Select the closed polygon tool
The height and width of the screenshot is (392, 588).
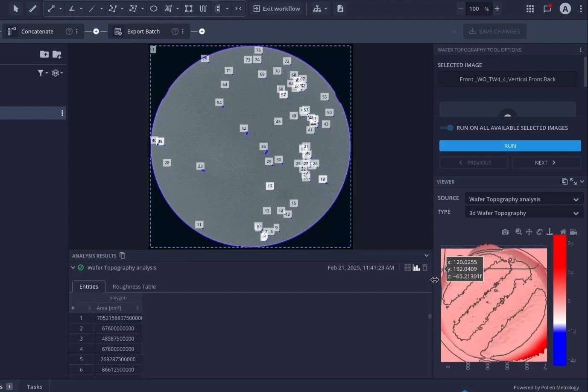coord(133,9)
